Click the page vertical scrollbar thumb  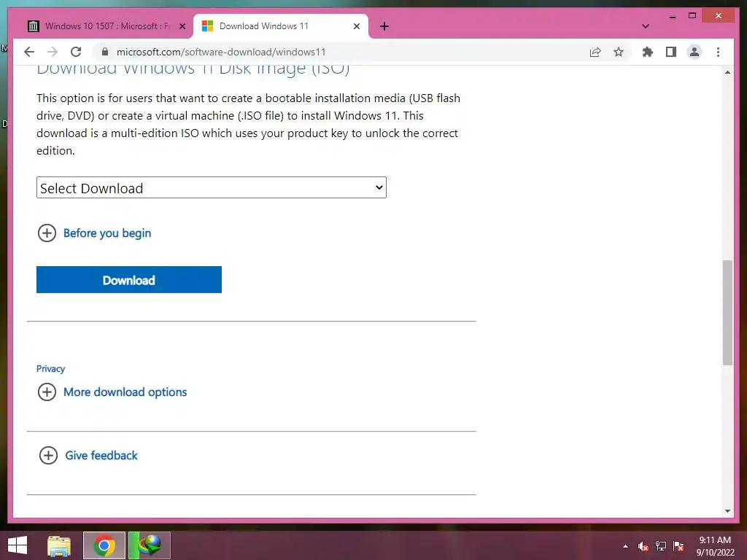click(727, 312)
